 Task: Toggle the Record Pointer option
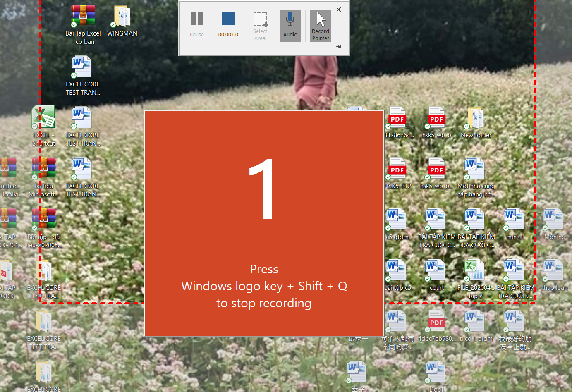(321, 26)
